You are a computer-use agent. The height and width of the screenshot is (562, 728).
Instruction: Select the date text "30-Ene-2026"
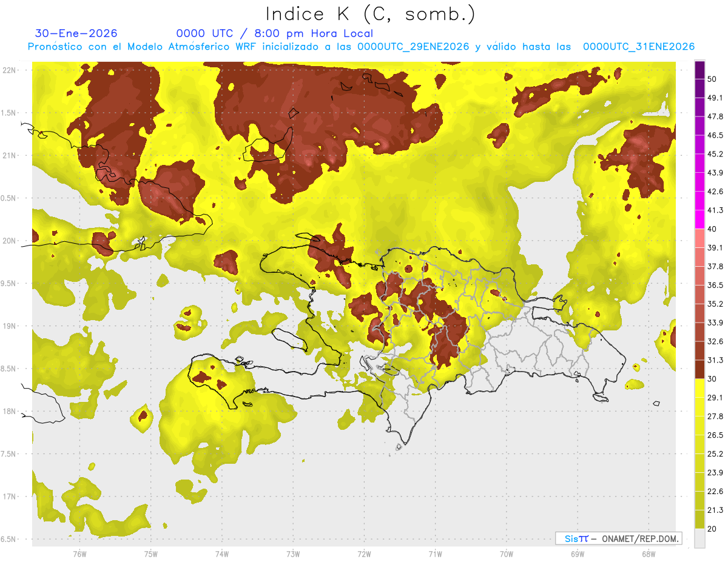76,33
